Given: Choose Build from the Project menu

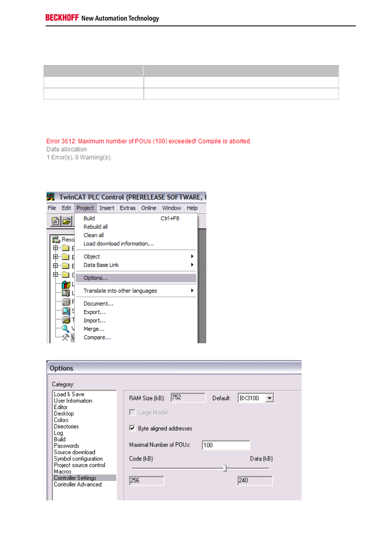Looking at the screenshot, I should click(x=136, y=218).
